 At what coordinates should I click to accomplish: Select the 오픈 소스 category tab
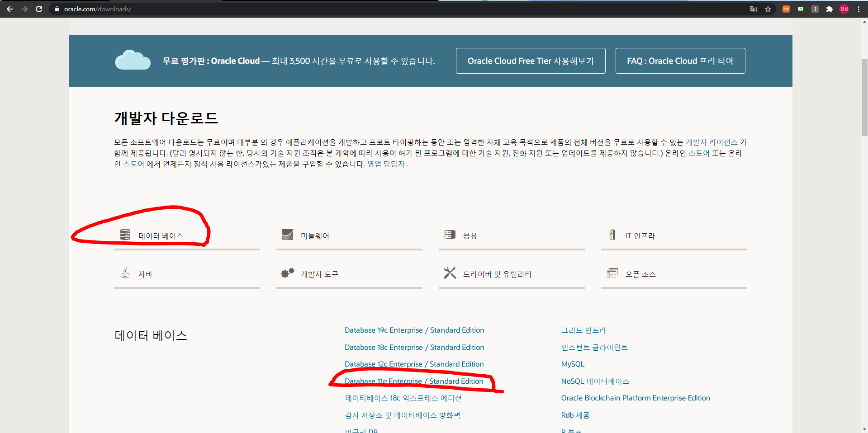coord(674,274)
